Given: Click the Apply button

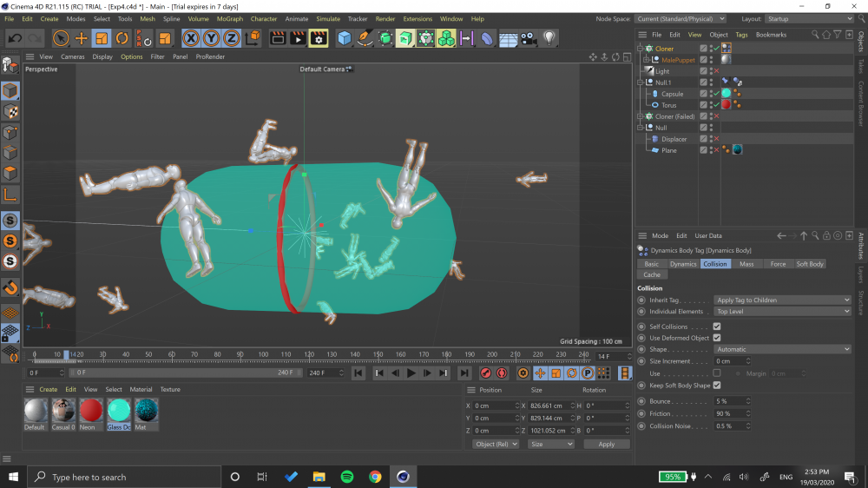Looking at the screenshot, I should pos(606,445).
